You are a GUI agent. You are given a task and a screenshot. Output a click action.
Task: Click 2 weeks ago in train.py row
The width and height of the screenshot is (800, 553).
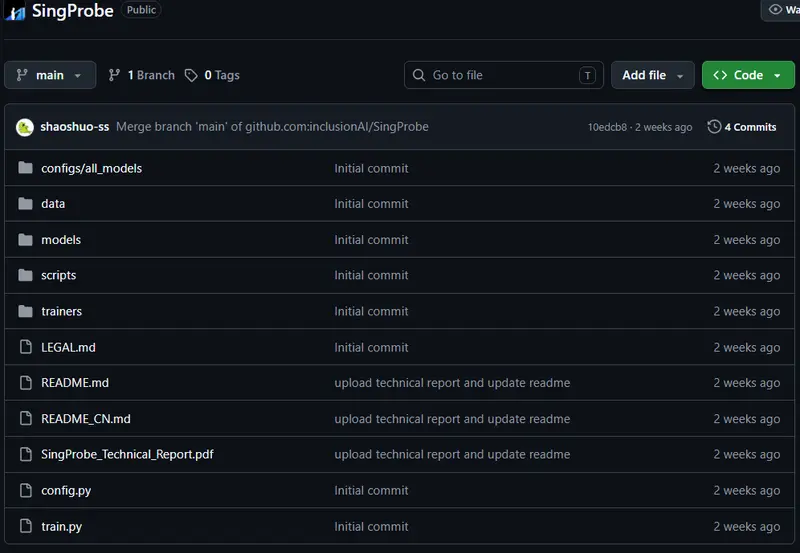coord(746,526)
